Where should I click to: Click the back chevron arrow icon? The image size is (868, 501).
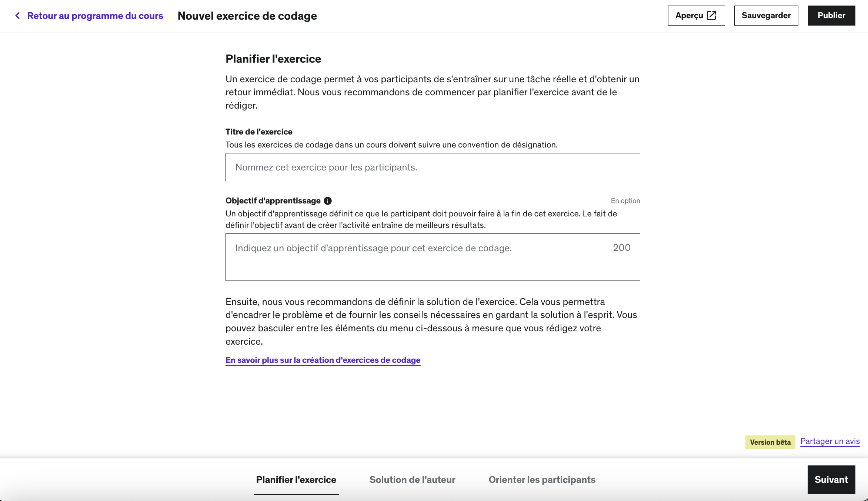17,16
